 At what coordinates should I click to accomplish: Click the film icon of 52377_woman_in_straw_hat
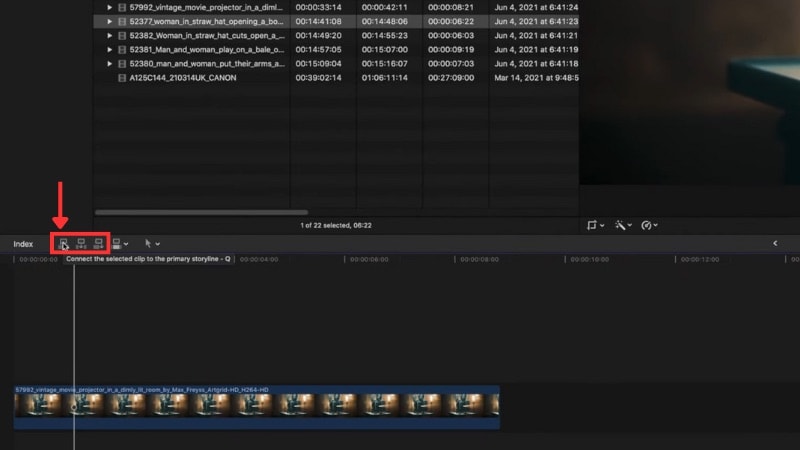122,21
